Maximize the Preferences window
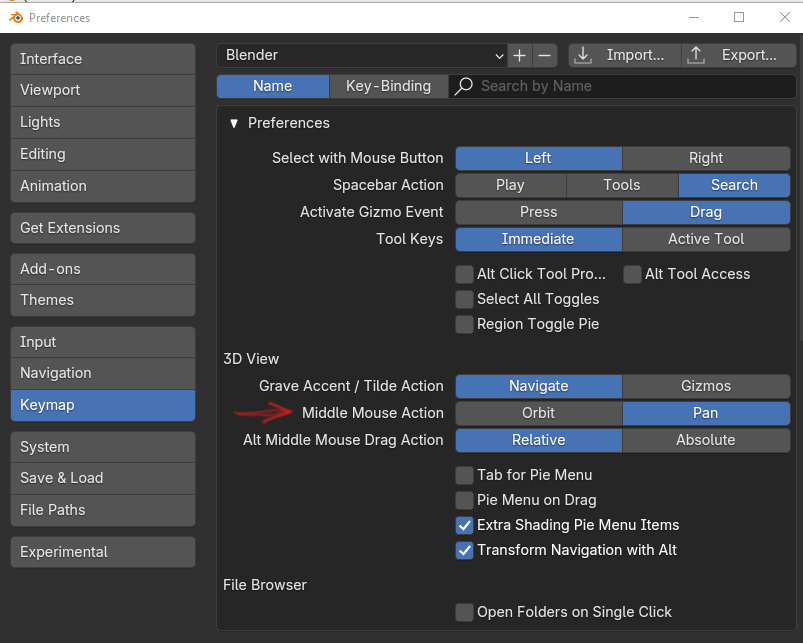 (x=739, y=18)
